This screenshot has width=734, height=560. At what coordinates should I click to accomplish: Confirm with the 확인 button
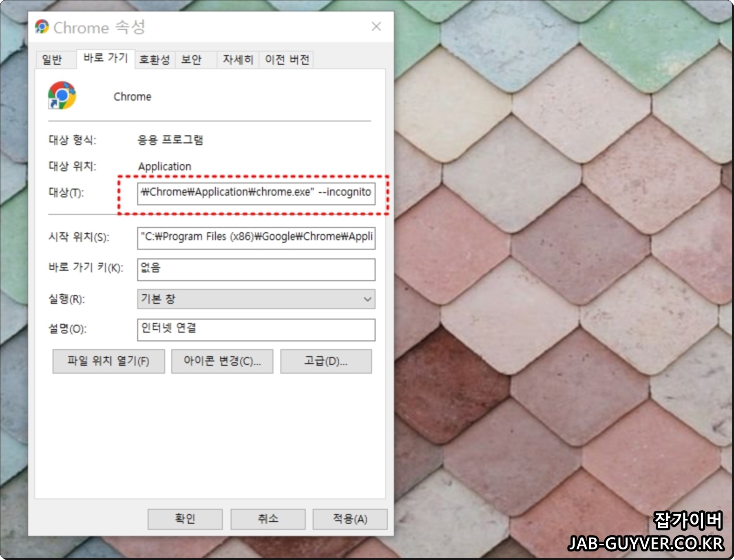pyautogui.click(x=185, y=519)
